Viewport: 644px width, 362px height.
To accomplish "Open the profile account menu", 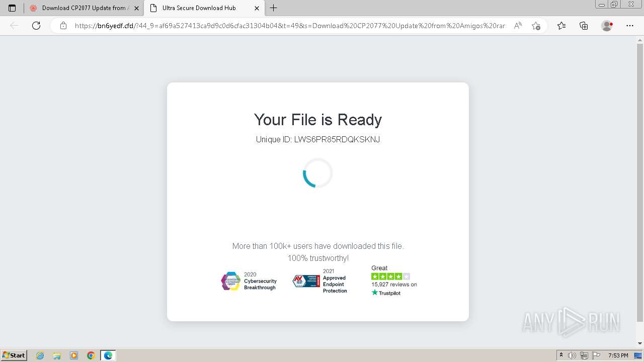I will coord(607,26).
